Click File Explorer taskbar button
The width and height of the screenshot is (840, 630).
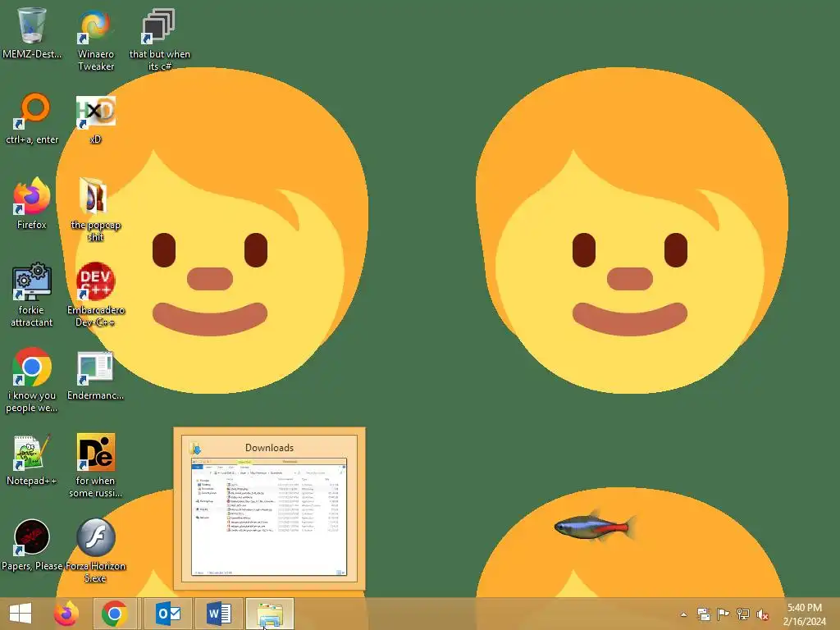[x=269, y=614]
